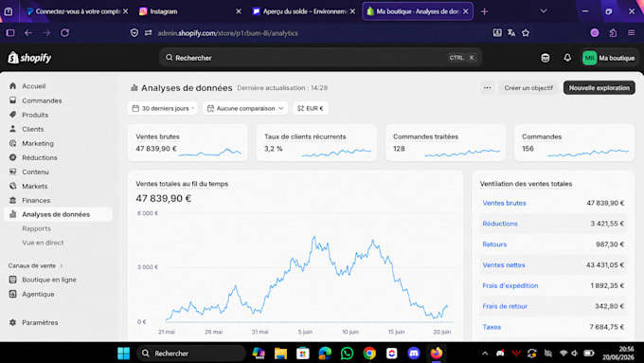The height and width of the screenshot is (363, 644).
Task: Open the browser extensions icon
Action: pos(613,33)
